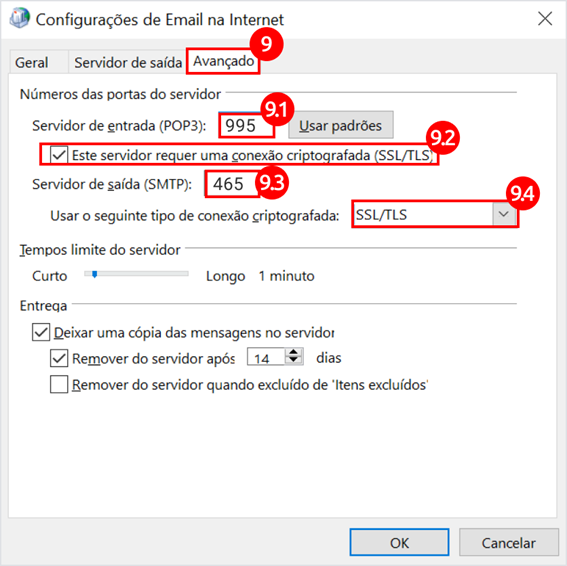
Task: Click the SSL/TLS dropdown arrow chevron
Action: [504, 214]
